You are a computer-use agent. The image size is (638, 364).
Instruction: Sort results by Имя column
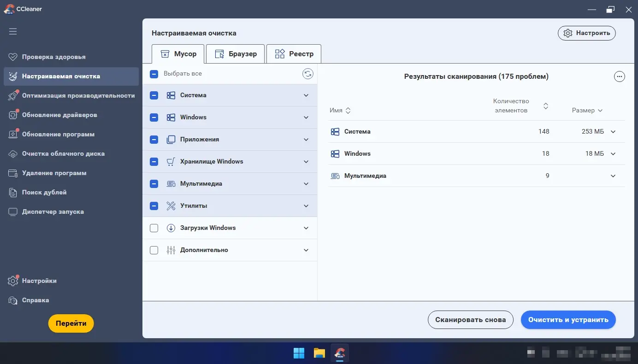click(x=340, y=111)
